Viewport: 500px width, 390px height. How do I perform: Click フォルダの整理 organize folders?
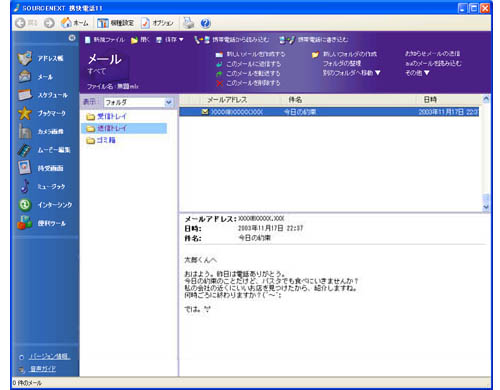tap(342, 63)
